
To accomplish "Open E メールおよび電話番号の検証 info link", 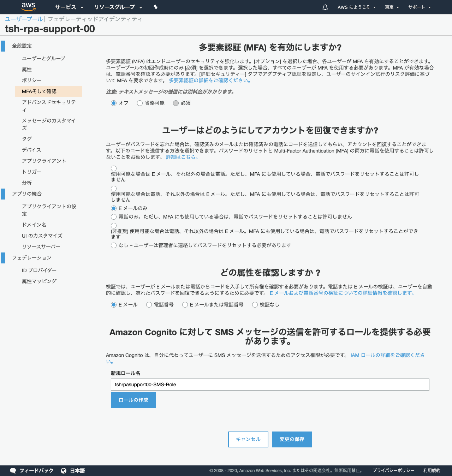I will [343, 293].
